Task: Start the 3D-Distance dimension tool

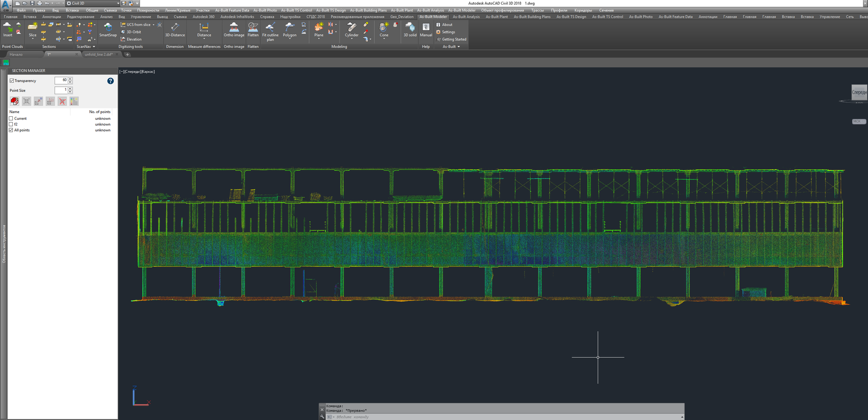Action: [175, 29]
